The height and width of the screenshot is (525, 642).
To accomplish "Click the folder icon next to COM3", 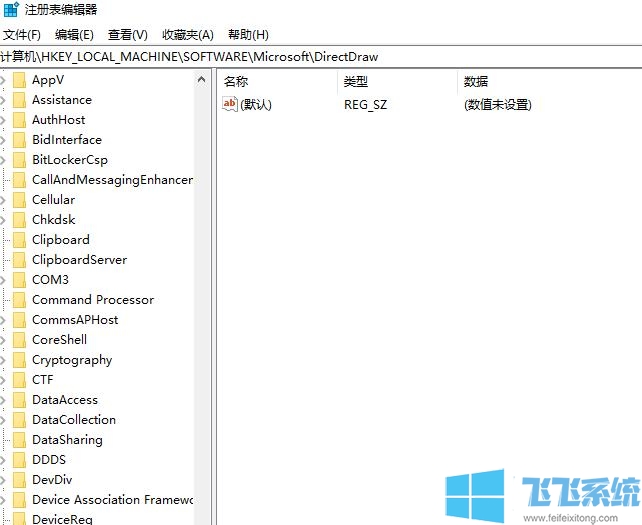I will (x=19, y=280).
